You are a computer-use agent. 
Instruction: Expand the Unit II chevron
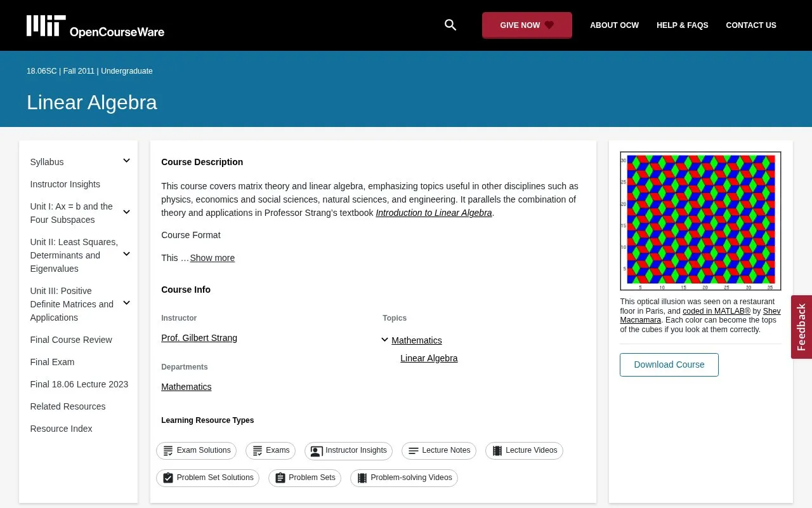coord(126,254)
